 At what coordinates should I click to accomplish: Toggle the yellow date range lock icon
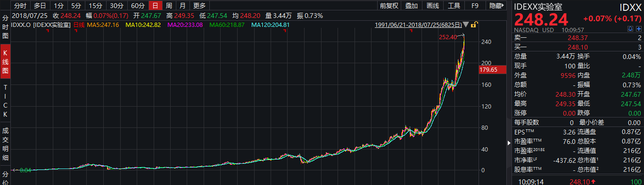click(474, 25)
